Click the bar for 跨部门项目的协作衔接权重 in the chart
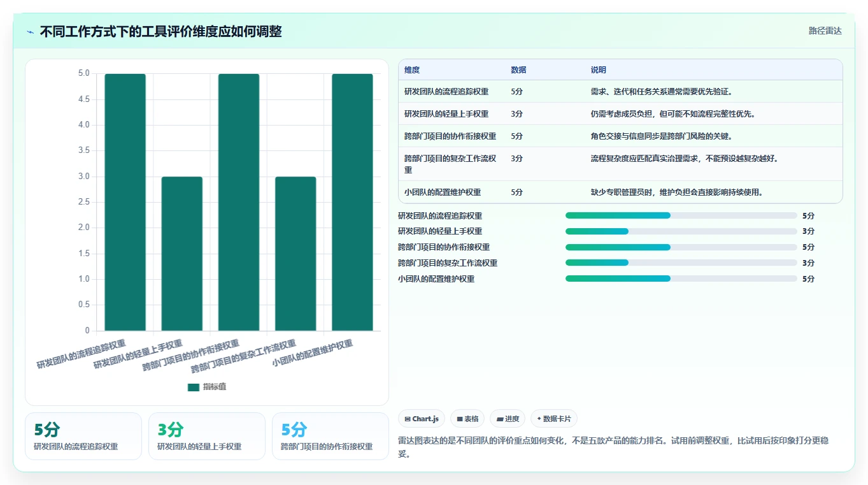Viewport: 868px width, 485px height. pyautogui.click(x=239, y=202)
